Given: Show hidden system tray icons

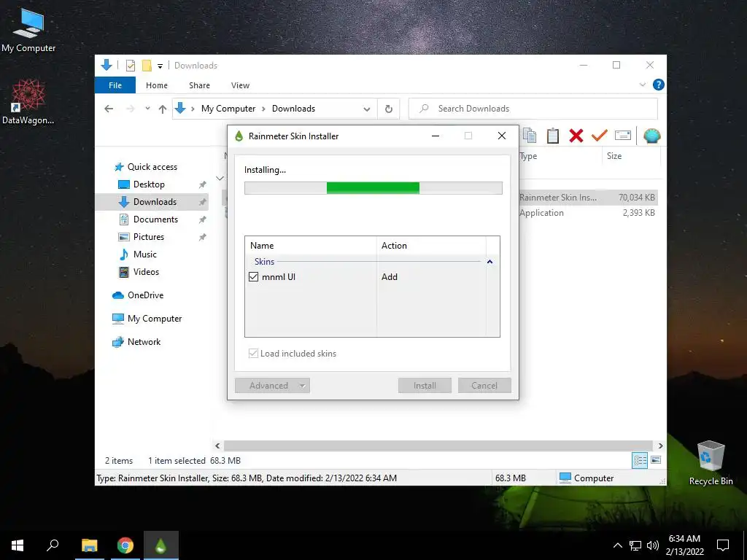Looking at the screenshot, I should 617,545.
